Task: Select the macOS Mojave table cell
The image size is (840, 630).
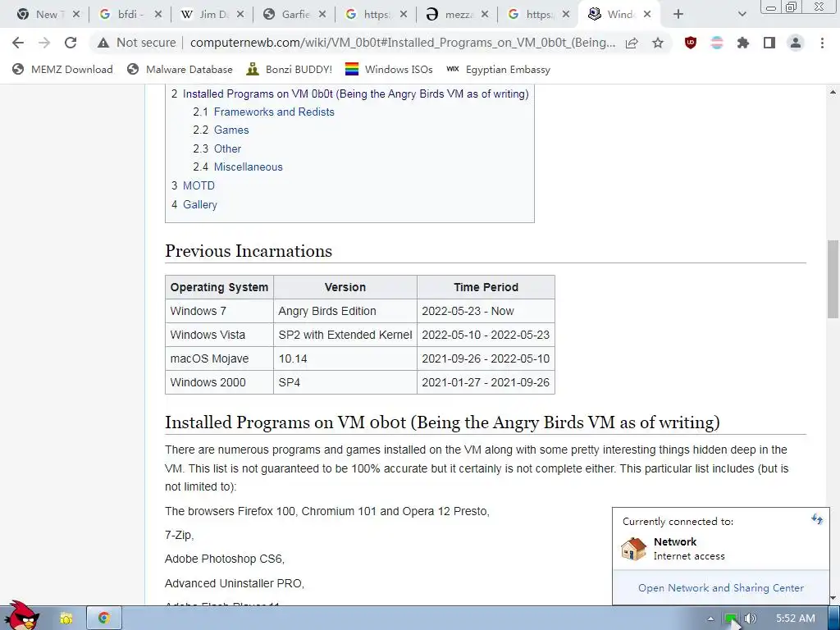Action: click(219, 359)
